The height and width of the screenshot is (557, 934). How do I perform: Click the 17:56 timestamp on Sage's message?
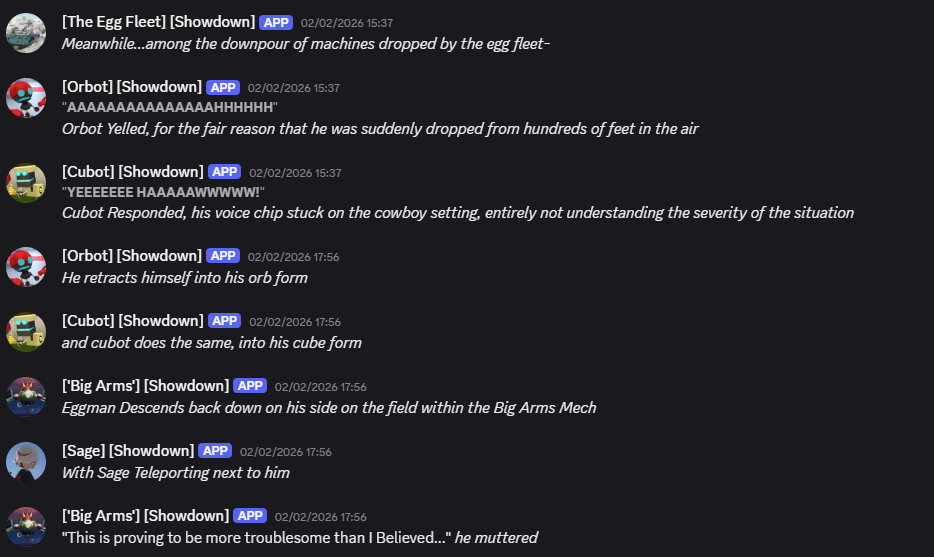point(285,452)
